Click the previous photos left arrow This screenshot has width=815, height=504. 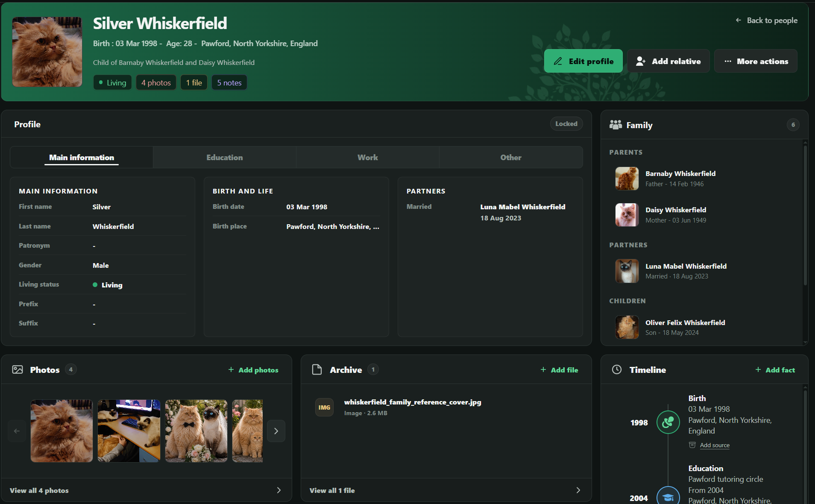point(17,431)
